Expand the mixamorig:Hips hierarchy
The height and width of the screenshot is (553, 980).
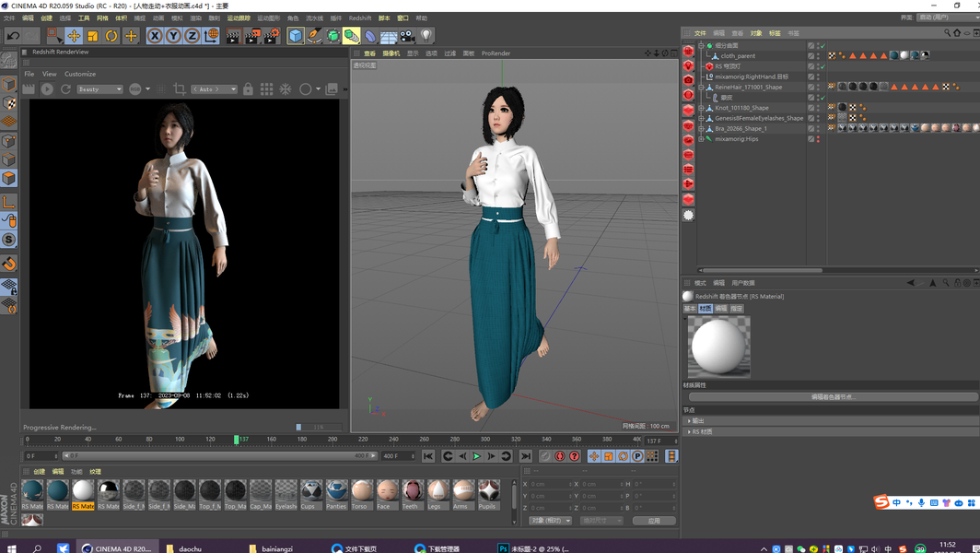702,139
